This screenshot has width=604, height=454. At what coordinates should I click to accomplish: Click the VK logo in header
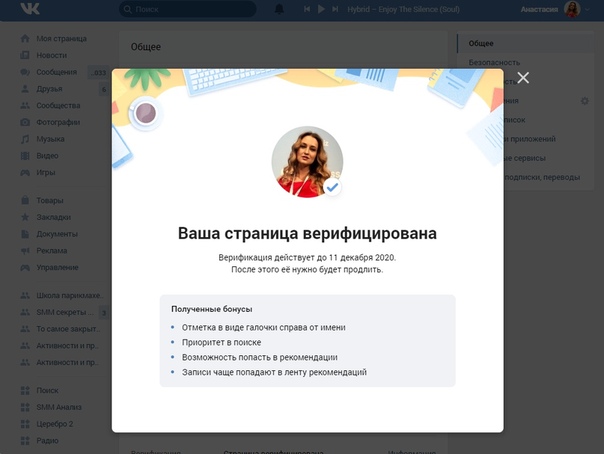point(30,8)
